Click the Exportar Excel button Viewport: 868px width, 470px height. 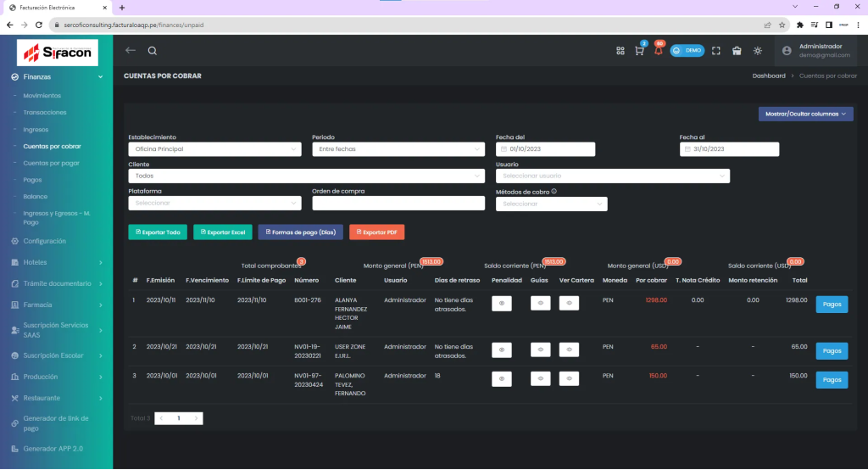pos(222,232)
